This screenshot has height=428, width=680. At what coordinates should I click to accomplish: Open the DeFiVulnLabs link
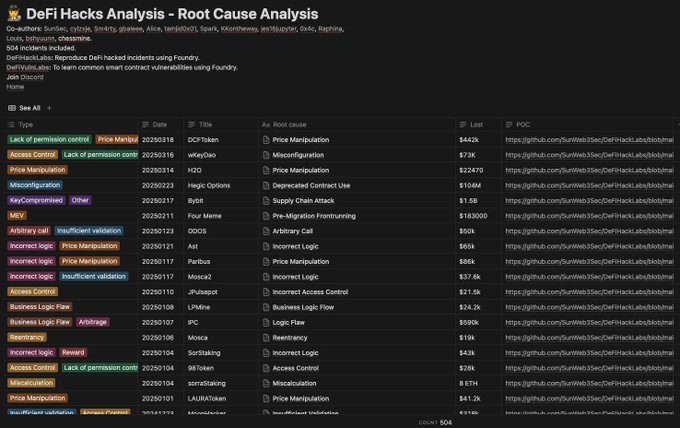[28, 67]
